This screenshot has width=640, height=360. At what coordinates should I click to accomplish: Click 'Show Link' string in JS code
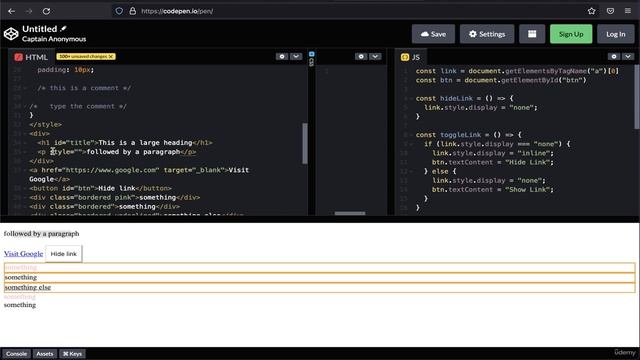click(527, 189)
